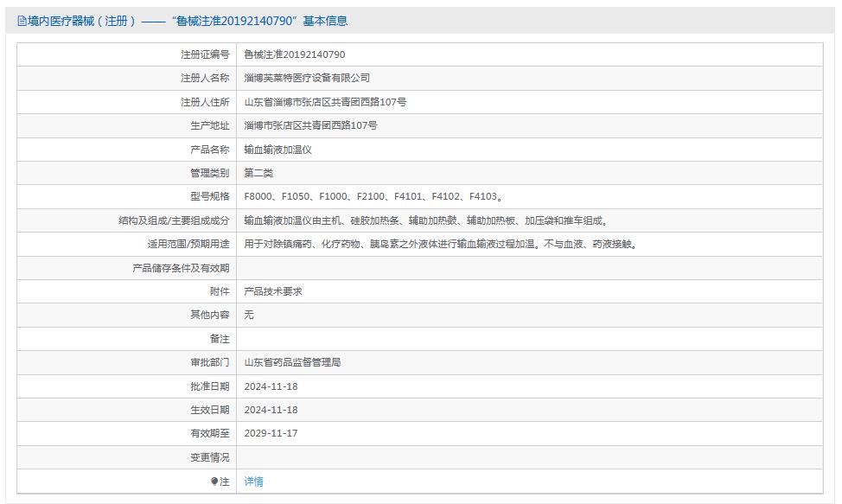
Task: Select the expiry date 2029-11-17
Action: point(271,434)
